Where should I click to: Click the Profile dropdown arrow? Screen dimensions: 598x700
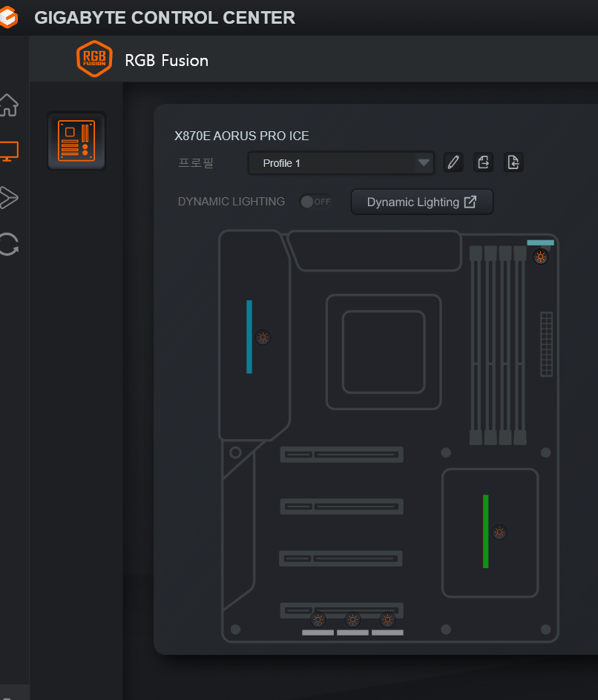coord(424,162)
